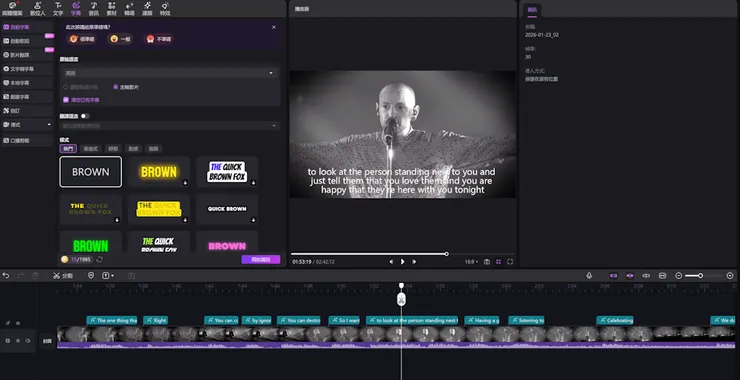Adjust the timeline zoom slider
Viewport: 740px width, 380px height.
(700, 275)
